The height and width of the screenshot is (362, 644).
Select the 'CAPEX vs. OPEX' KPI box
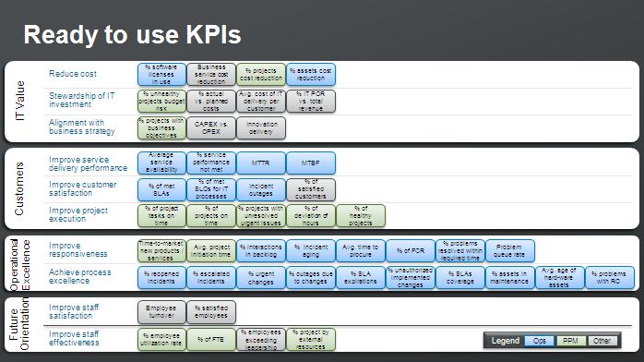(211, 127)
